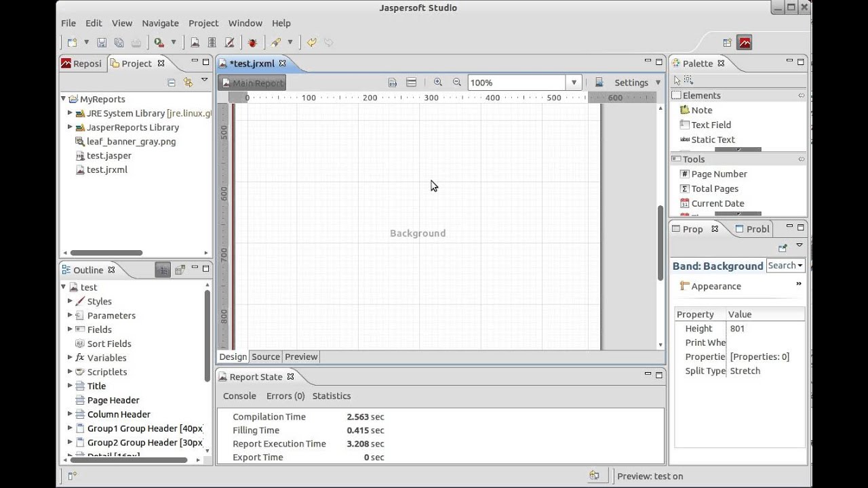The height and width of the screenshot is (488, 868).
Task: Toggle the Outline tree view mode button
Action: click(x=163, y=270)
